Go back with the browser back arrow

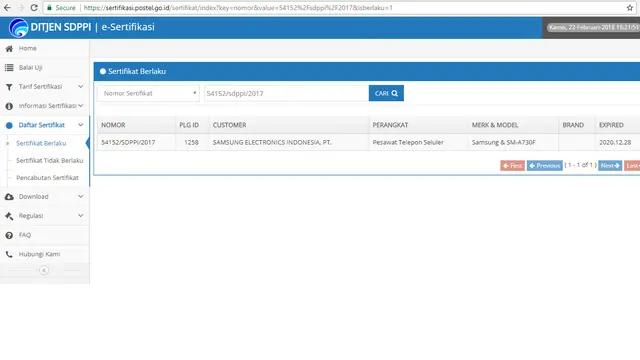[x=7, y=8]
